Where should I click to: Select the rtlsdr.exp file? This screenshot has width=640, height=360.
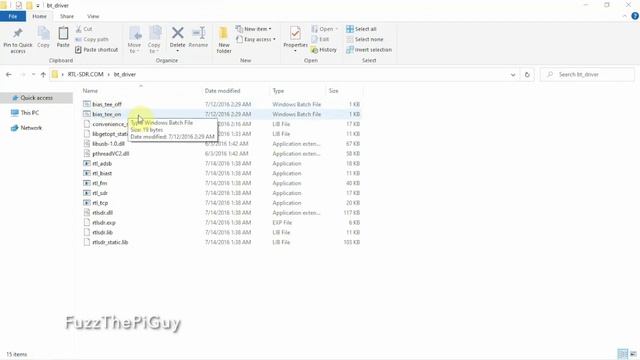click(221, 222)
